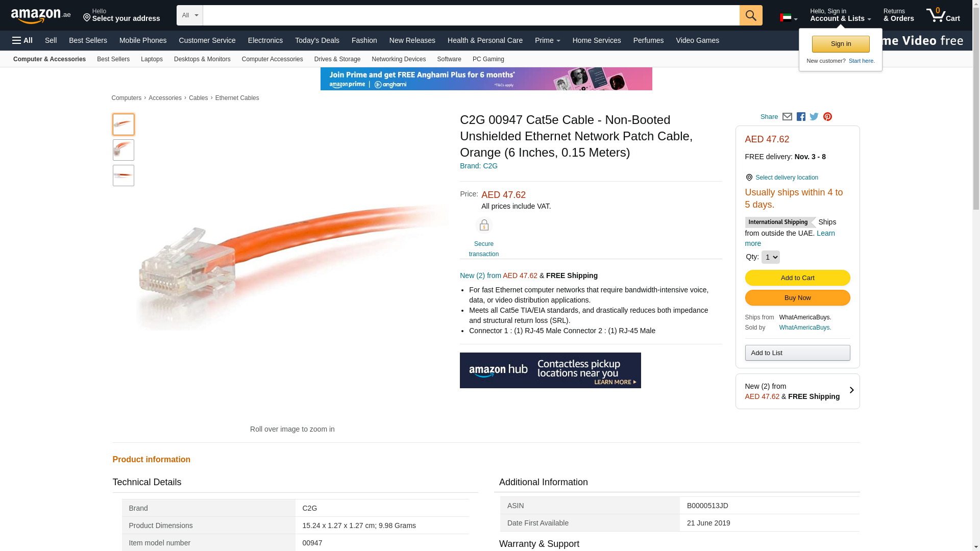Image resolution: width=980 pixels, height=551 pixels.
Task: Share product on Pinterest icon
Action: tap(827, 117)
